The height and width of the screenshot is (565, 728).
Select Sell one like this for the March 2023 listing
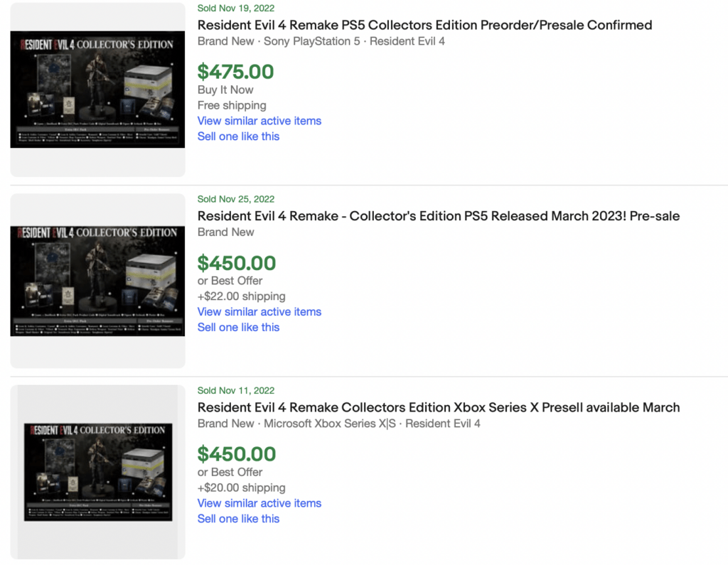tap(238, 327)
